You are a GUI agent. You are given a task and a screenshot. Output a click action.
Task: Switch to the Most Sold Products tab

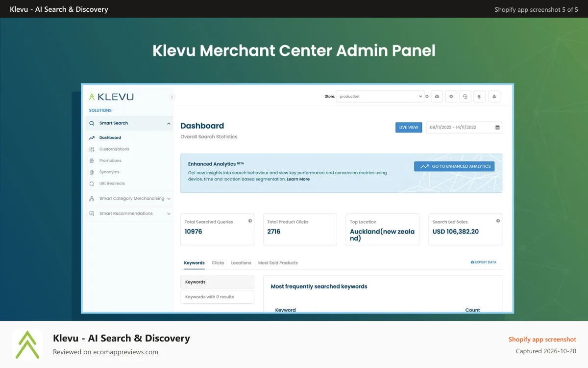click(x=278, y=263)
